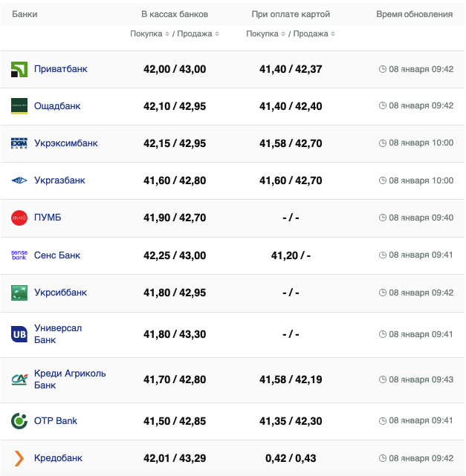The height and width of the screenshot is (476, 466).
Task: Sort by card payment Покупка rate
Action: point(266,34)
